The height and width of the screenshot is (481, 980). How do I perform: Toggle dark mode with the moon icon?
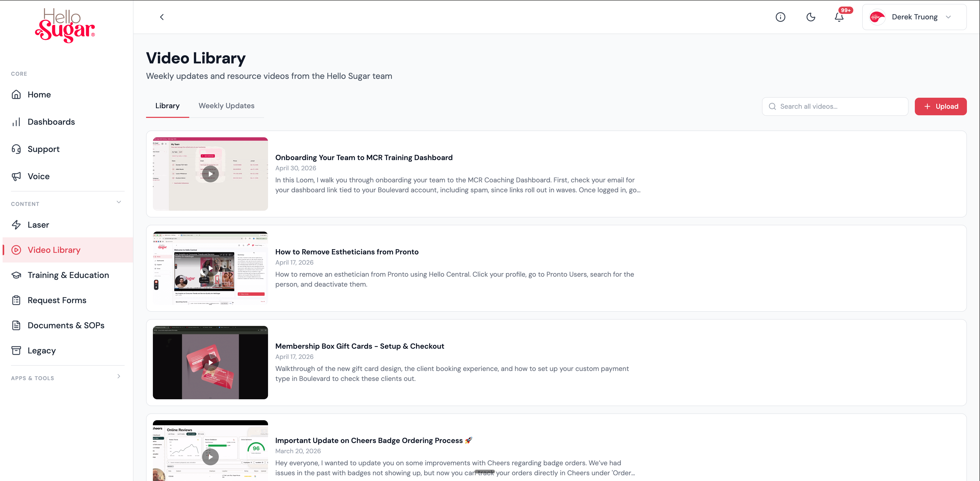click(x=811, y=17)
